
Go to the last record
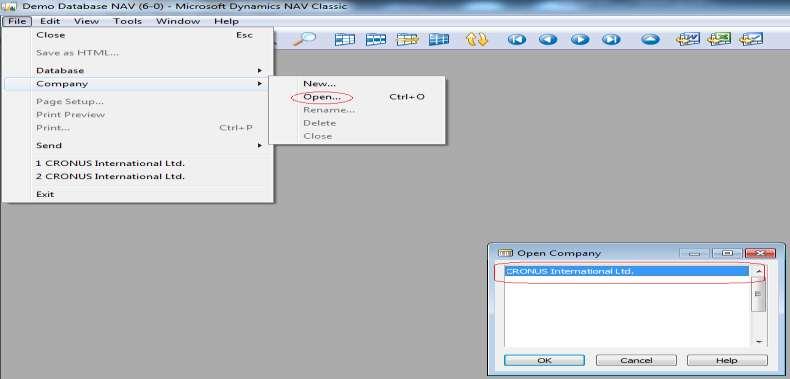pyautogui.click(x=611, y=39)
